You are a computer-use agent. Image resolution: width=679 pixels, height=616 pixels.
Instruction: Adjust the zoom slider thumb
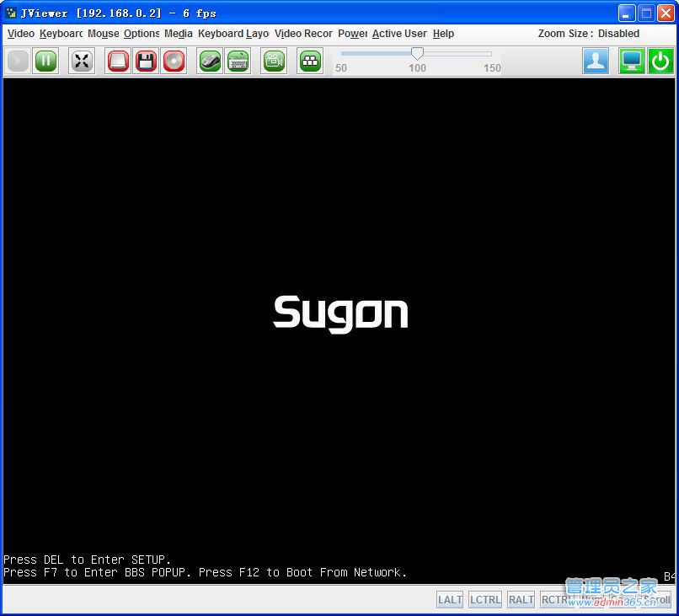[x=417, y=54]
